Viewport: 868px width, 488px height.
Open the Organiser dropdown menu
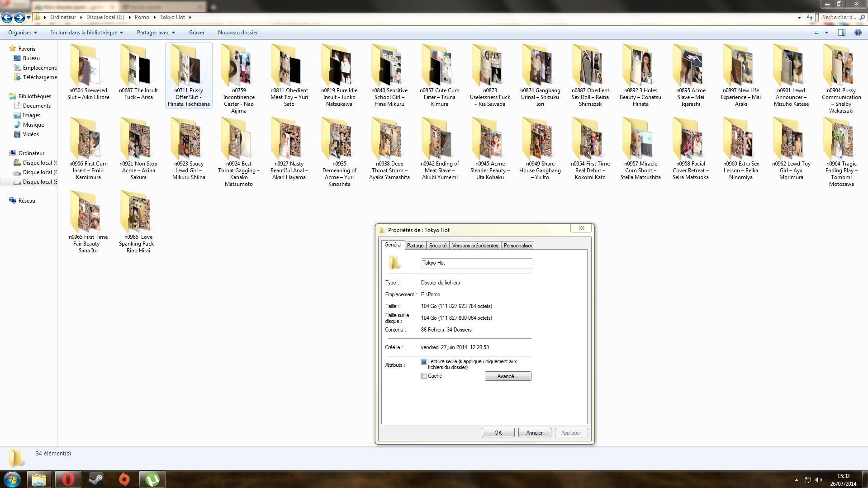[x=23, y=33]
